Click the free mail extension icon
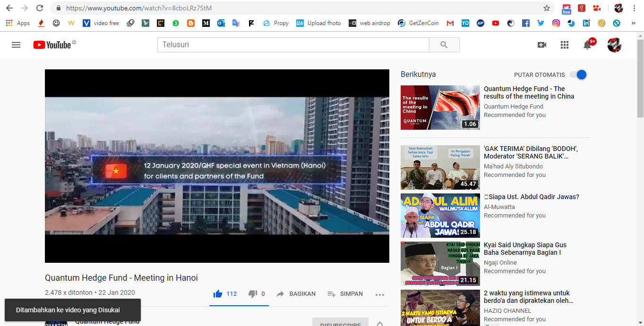The image size is (644, 326). tap(566, 8)
